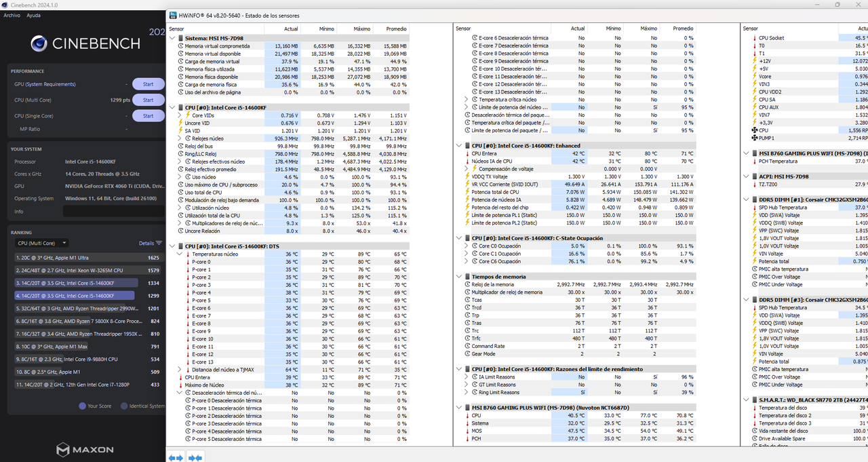The image size is (868, 462).
Task: Click the thermometer icon of P-core 0
Action: 189,262
